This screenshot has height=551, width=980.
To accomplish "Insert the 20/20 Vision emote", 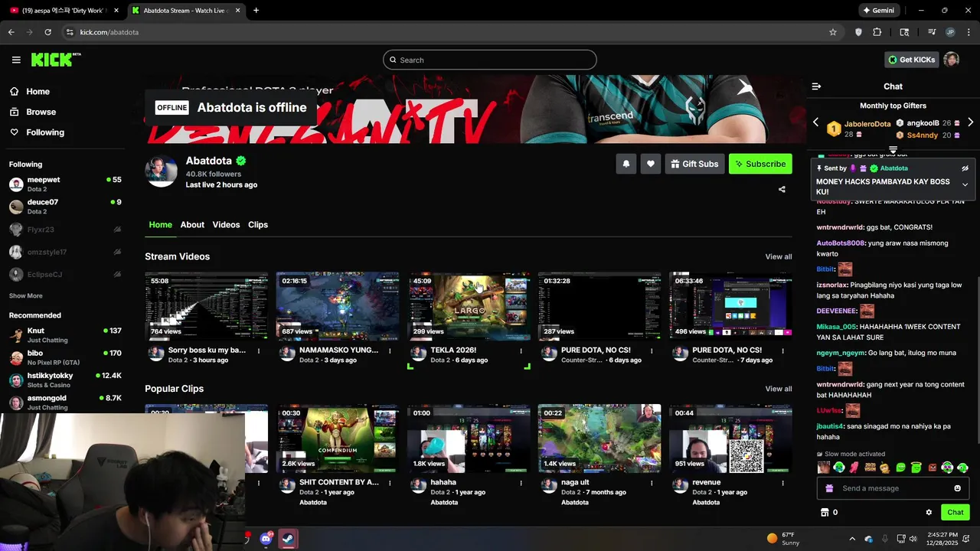I will 870,467.
